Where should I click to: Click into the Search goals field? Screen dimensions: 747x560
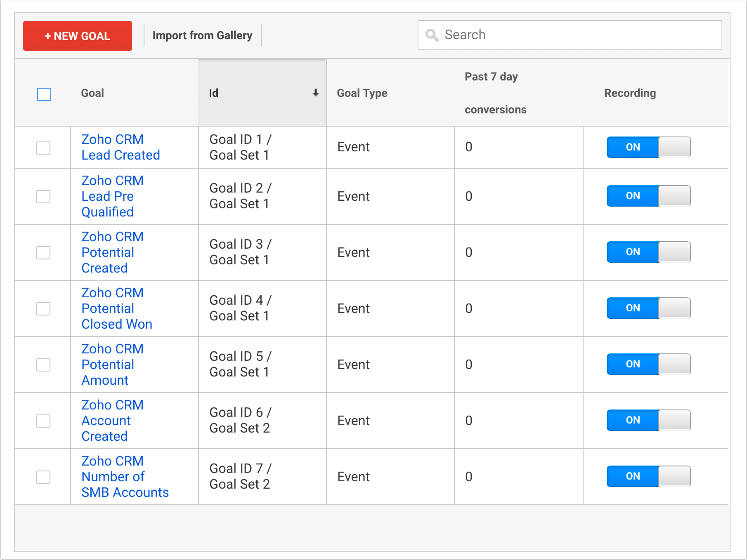point(578,35)
